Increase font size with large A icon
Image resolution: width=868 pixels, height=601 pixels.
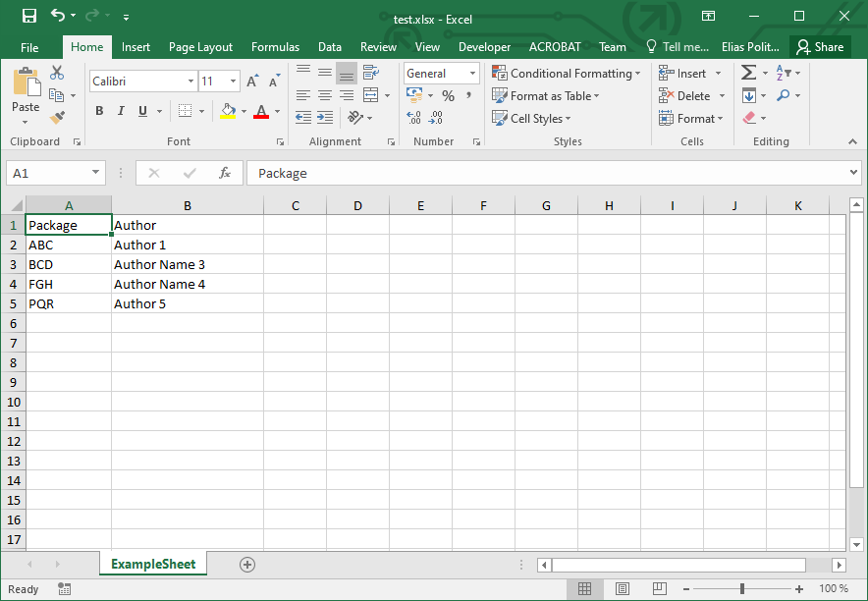[252, 82]
